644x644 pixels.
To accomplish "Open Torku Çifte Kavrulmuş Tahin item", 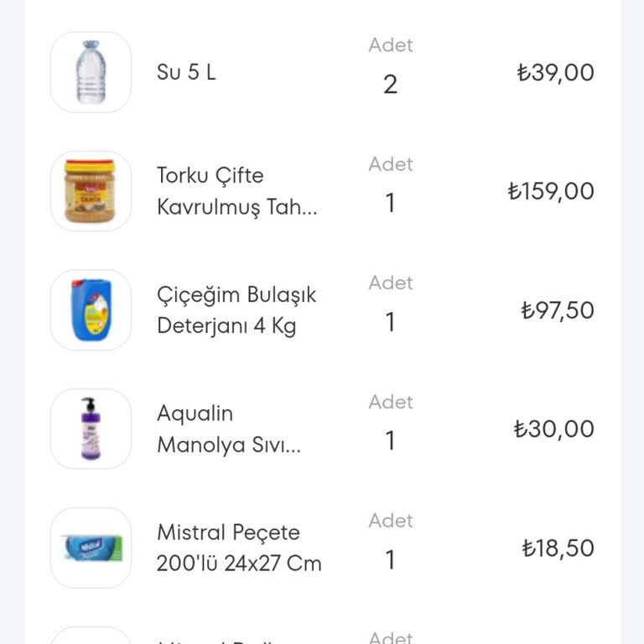I will (236, 191).
